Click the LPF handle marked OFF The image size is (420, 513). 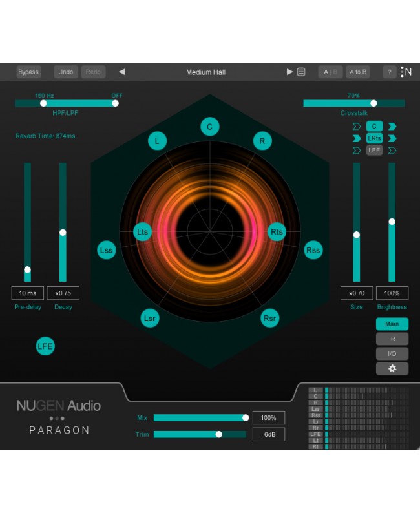[115, 103]
